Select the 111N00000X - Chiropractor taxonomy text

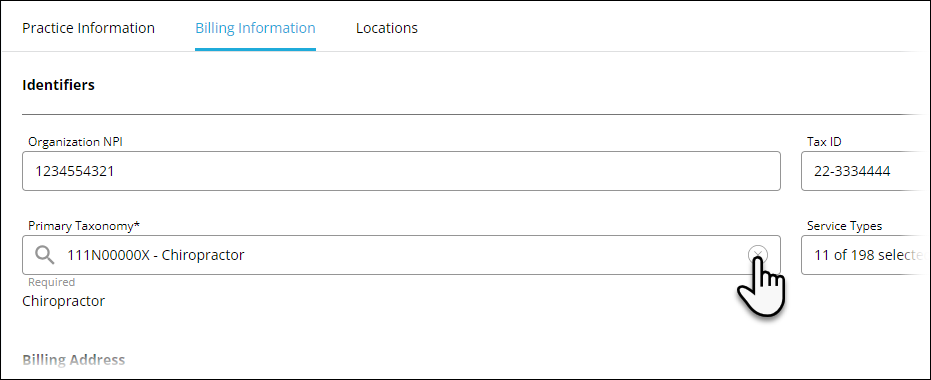coord(156,255)
